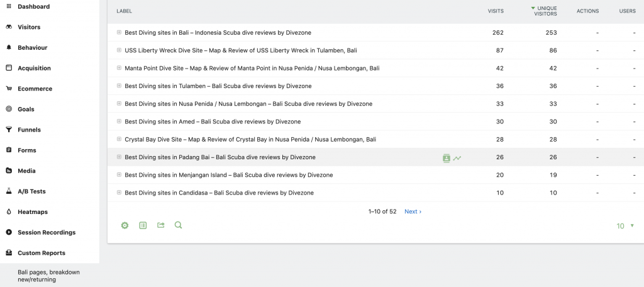Click the label 'Best Diving sites in Candidasa'

(x=219, y=193)
